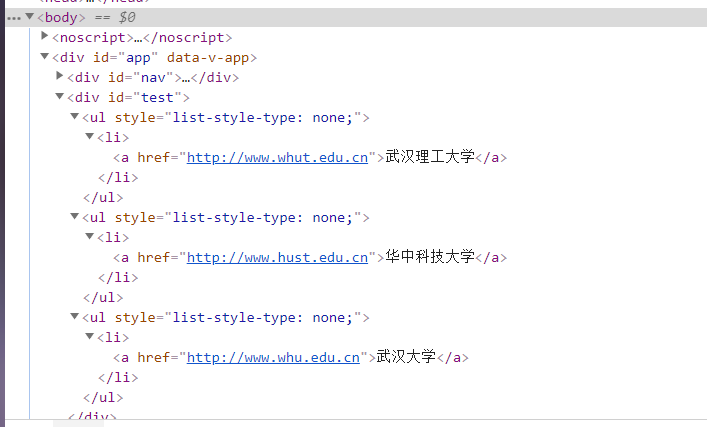Click the $0 marker next to body
Viewport: 707px width, 427px height.
(x=127, y=18)
